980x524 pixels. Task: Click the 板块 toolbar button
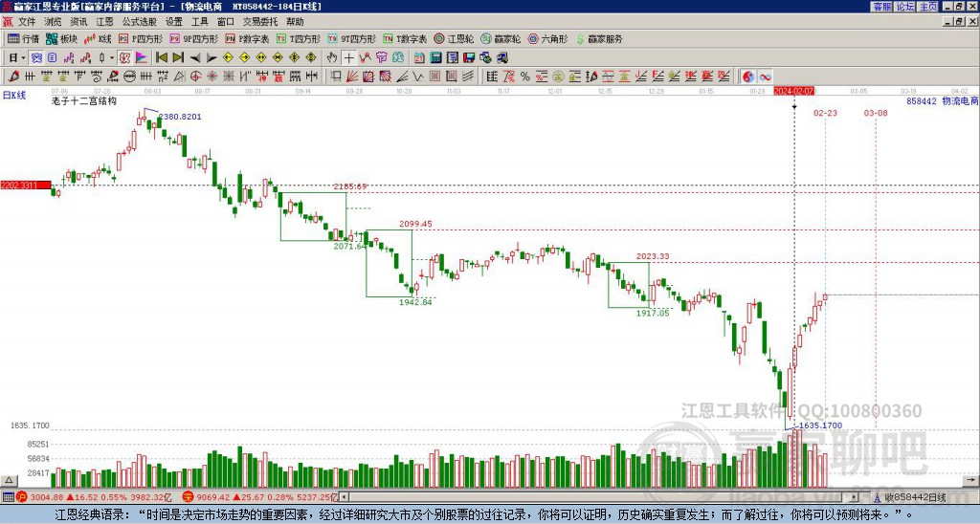click(x=62, y=38)
